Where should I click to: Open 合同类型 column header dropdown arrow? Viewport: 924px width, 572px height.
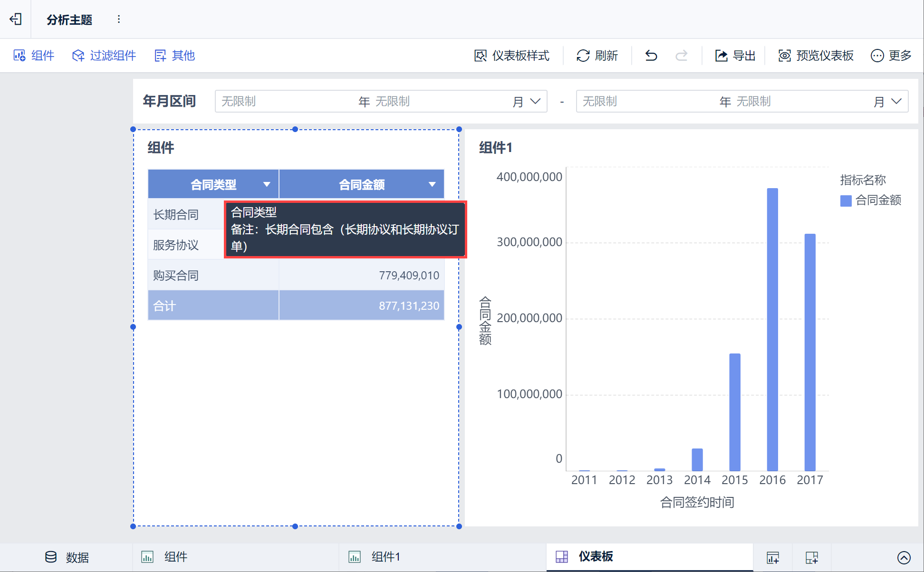pyautogui.click(x=267, y=184)
